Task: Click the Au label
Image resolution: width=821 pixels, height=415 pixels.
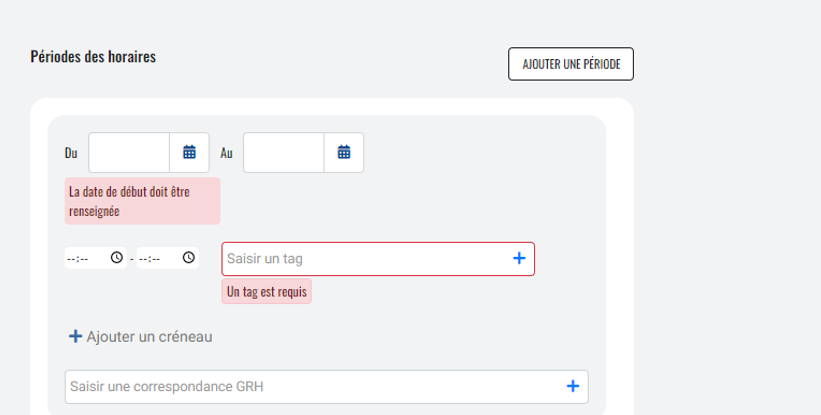Action: tap(226, 154)
